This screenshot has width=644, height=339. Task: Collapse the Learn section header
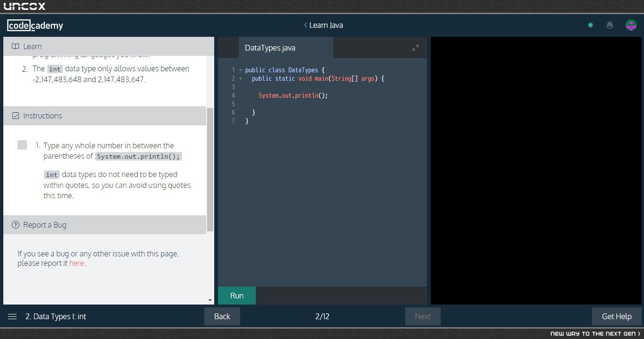pos(109,46)
